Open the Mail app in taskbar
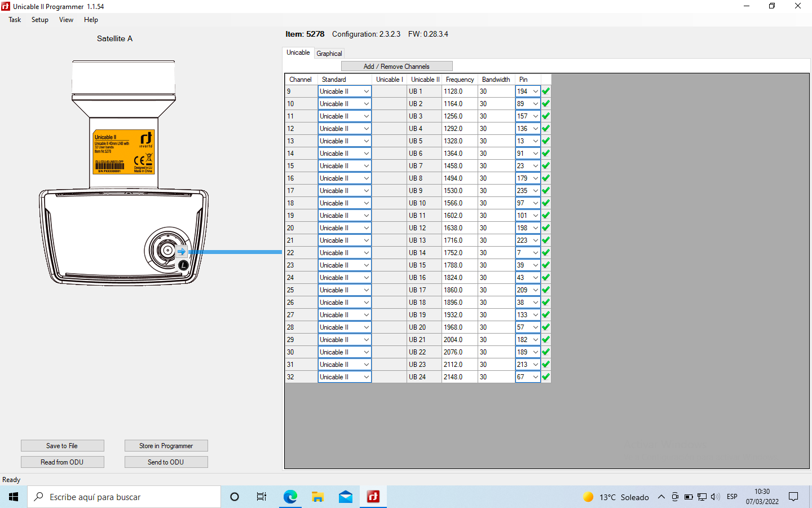The image size is (812, 508). pos(346,497)
